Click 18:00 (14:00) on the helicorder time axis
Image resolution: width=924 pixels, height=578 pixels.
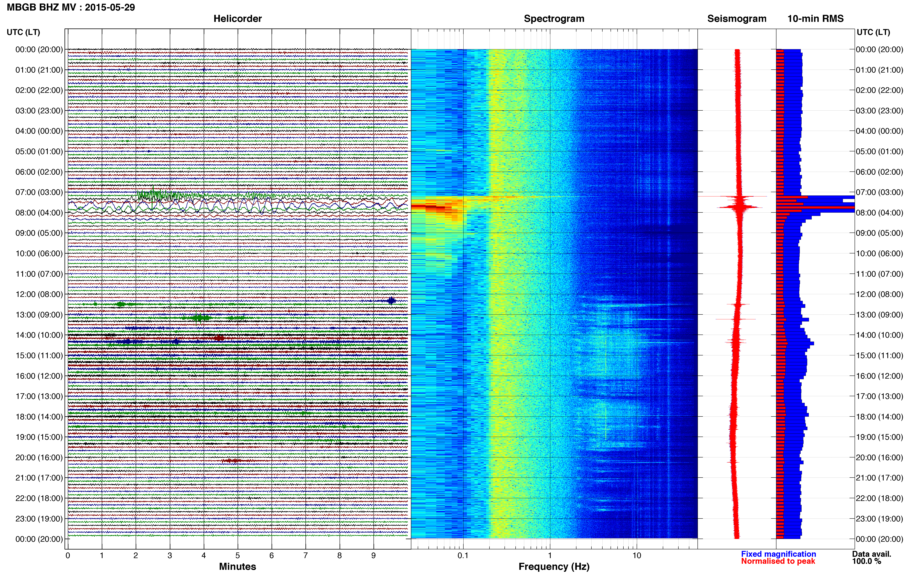pos(39,417)
